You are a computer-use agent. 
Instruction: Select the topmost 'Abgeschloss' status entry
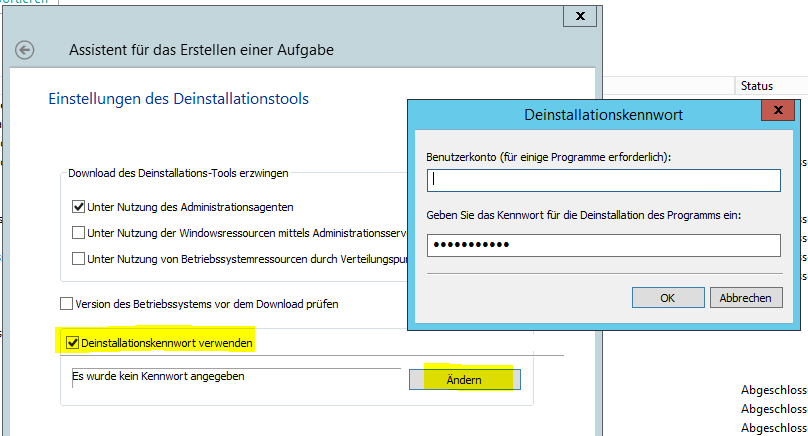[773, 389]
